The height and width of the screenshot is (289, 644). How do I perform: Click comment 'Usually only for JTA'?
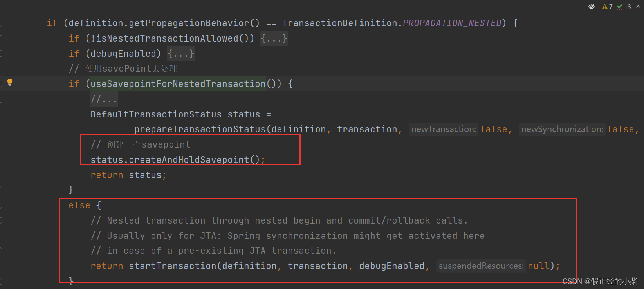(x=288, y=236)
